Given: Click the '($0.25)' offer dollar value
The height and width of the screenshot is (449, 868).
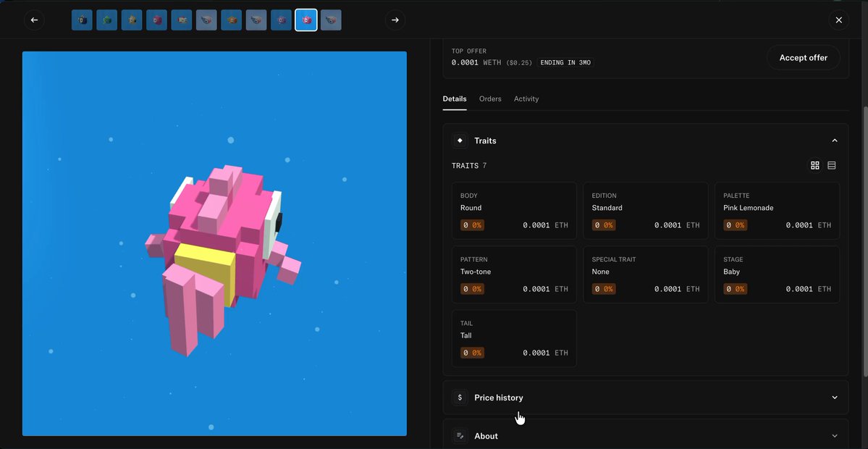Looking at the screenshot, I should point(519,62).
